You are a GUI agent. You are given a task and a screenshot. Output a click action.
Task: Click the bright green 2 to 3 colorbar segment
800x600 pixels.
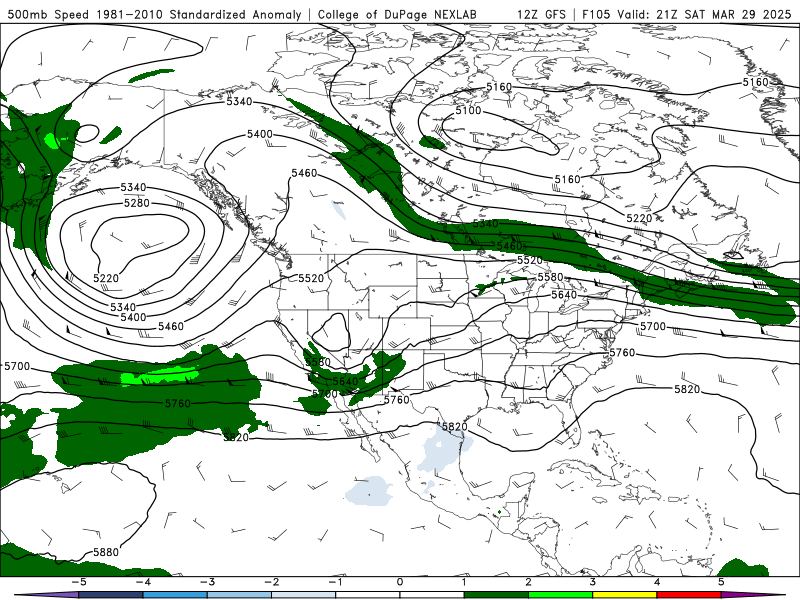[x=561, y=595]
